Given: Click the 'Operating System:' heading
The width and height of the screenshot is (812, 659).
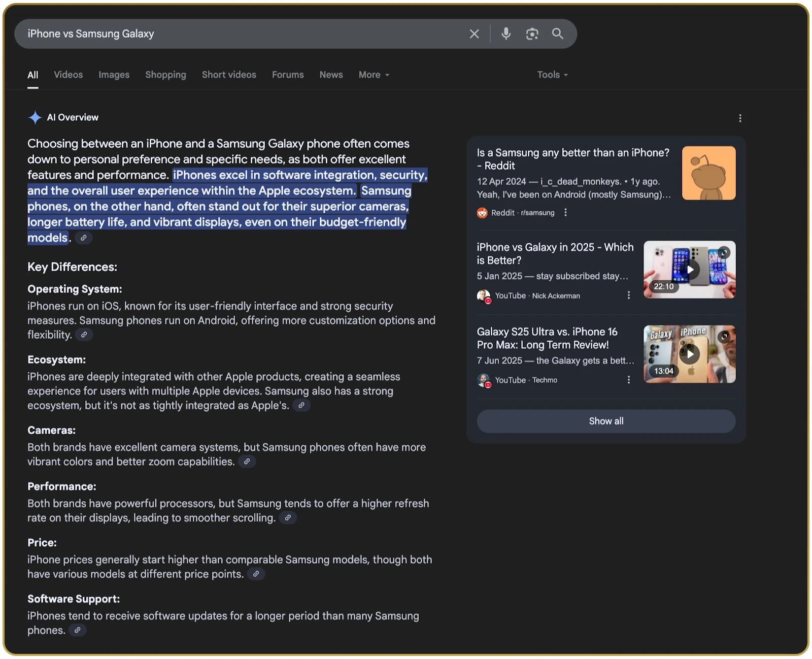Looking at the screenshot, I should (x=75, y=289).
